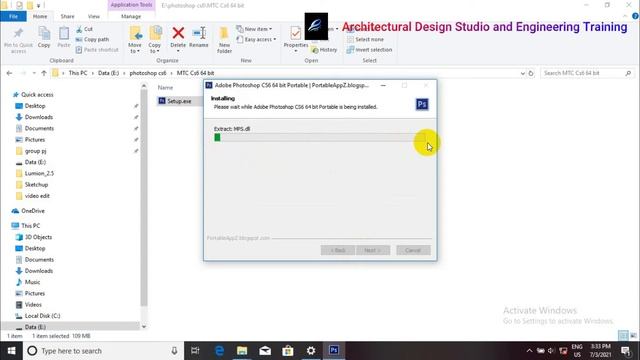Select the Setup.exe file
Image resolution: width=640 pixels, height=360 pixels.
point(179,101)
